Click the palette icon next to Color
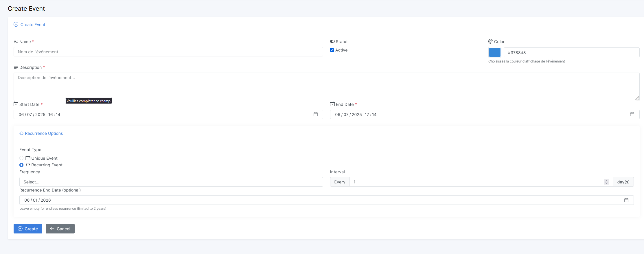The height and width of the screenshot is (254, 644). (x=491, y=41)
